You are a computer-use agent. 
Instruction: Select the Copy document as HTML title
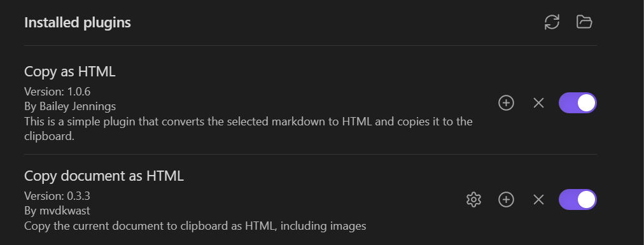tap(104, 176)
